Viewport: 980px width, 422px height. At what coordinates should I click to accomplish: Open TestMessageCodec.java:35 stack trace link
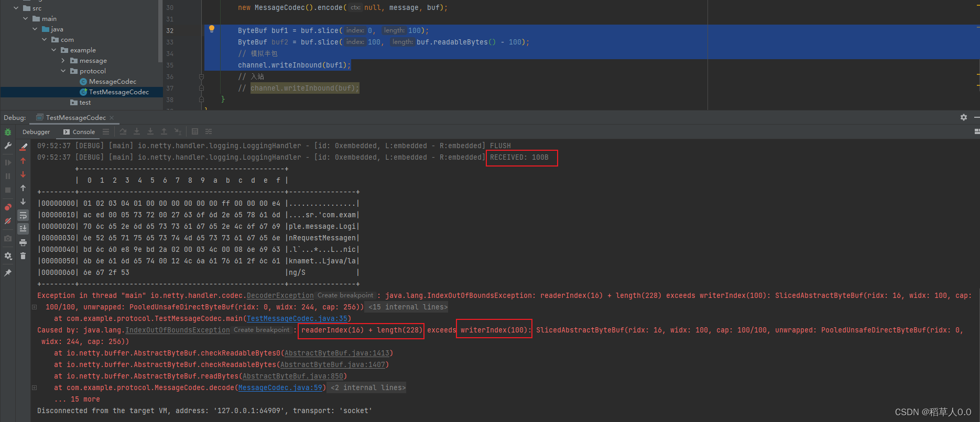point(297,319)
